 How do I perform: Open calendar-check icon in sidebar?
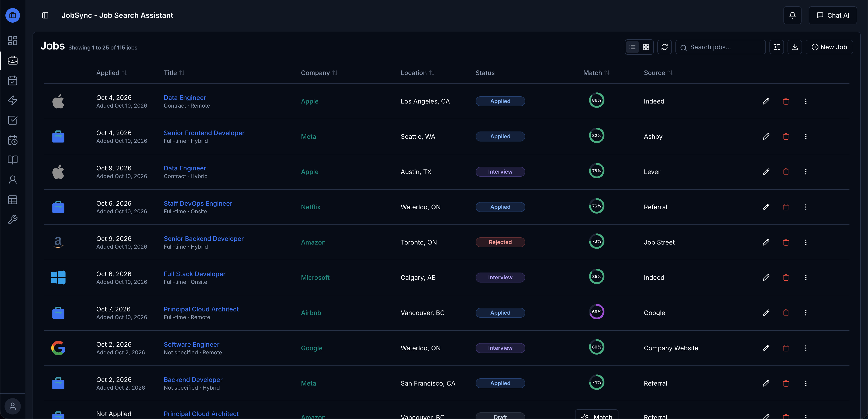12,80
